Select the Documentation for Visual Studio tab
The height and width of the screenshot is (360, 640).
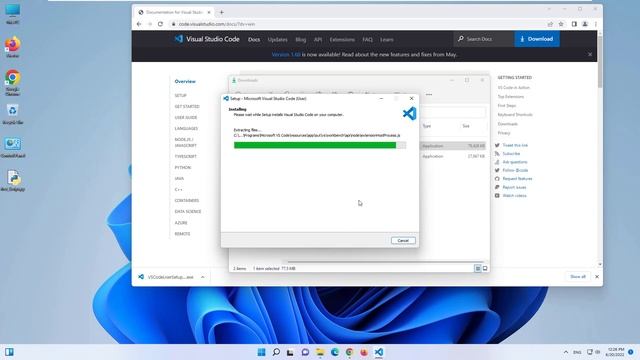[174, 12]
